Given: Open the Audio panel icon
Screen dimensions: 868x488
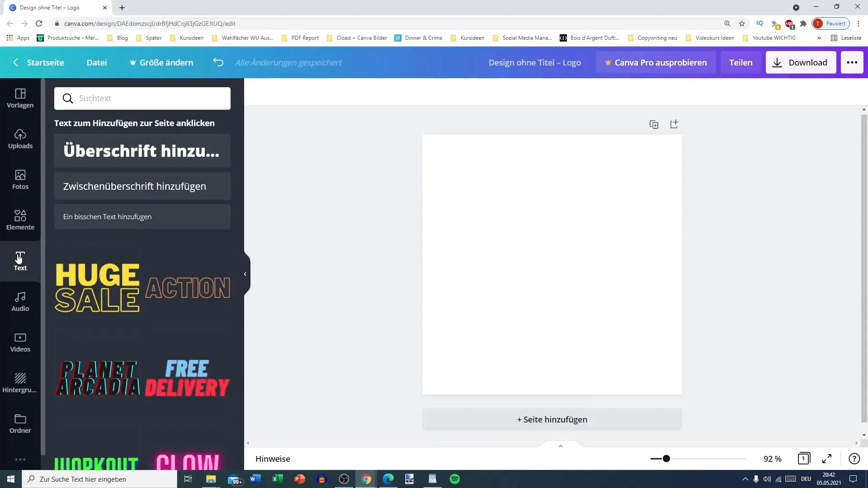Looking at the screenshot, I should [20, 301].
